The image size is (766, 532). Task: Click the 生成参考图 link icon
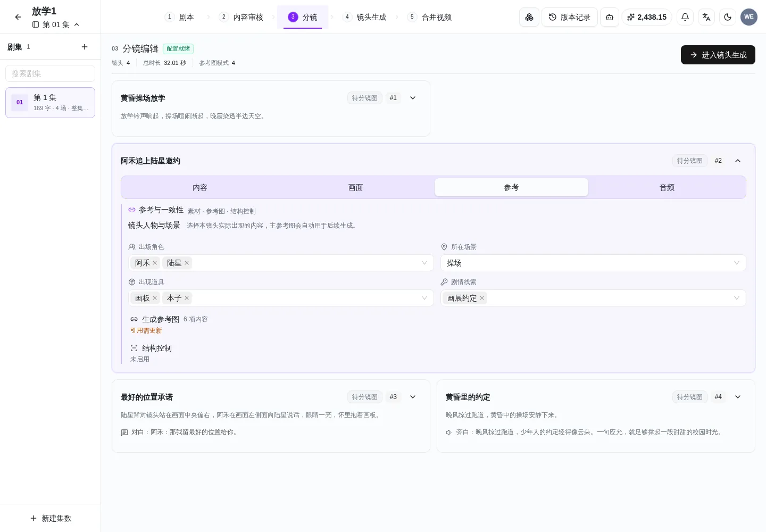pos(134,319)
